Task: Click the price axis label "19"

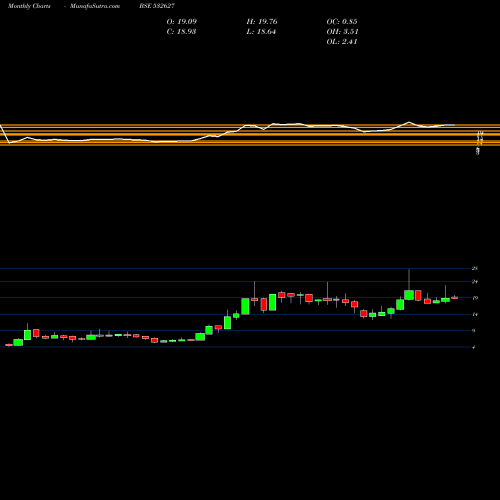Action: [475, 298]
